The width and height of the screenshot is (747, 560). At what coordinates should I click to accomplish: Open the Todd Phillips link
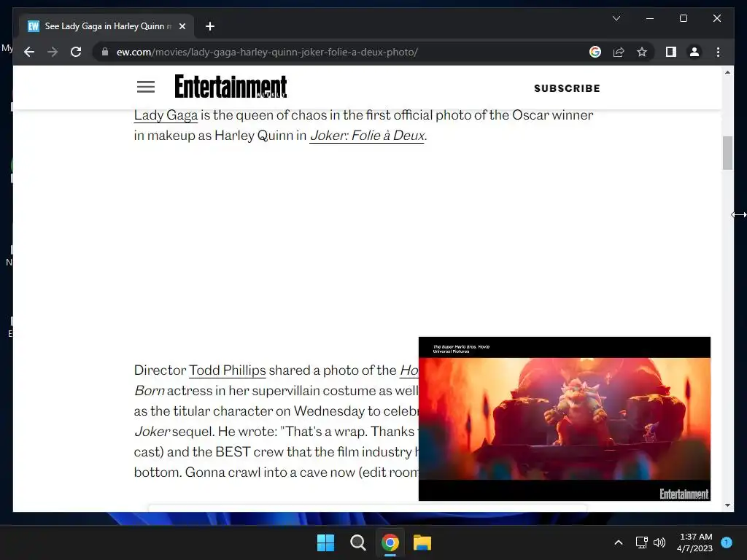pyautogui.click(x=228, y=370)
